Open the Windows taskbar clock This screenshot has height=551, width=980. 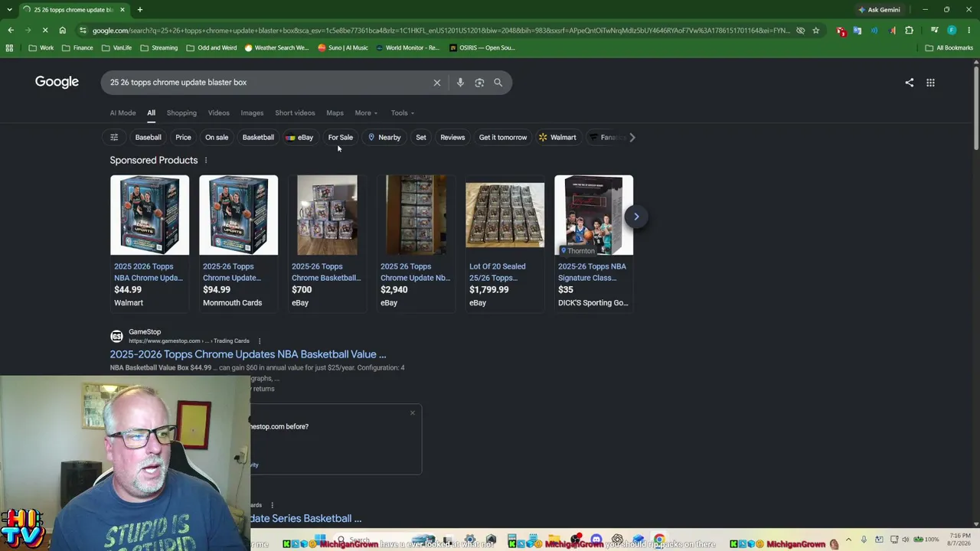point(960,540)
